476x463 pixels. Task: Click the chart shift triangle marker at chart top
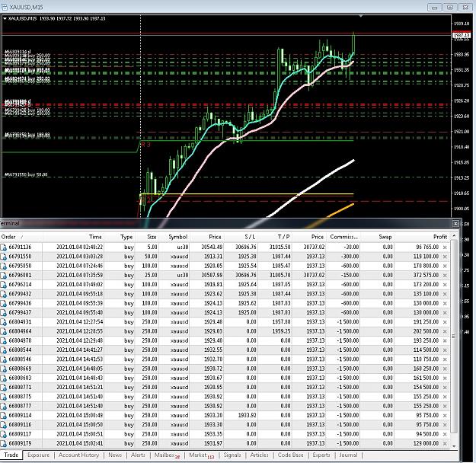coord(361,16)
